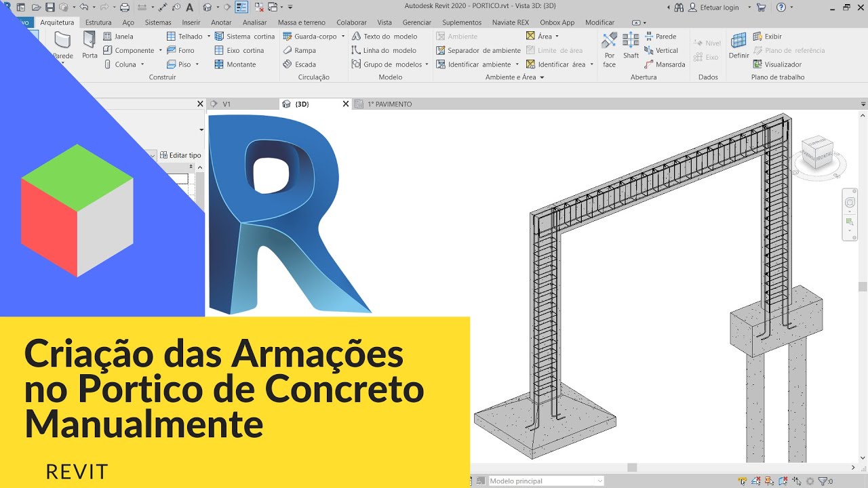Screen dimensions: 868x488
Task: Select the Rampa tool
Action: (x=300, y=50)
